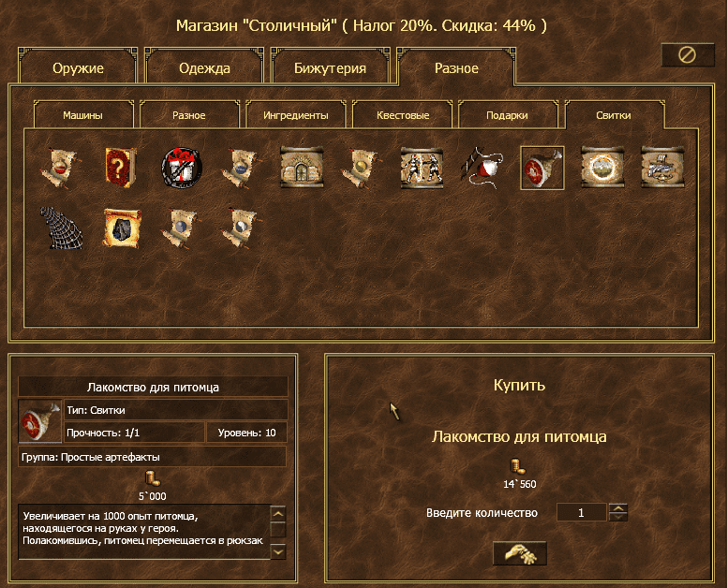Open the Ингредиенты sub-tab

point(295,115)
